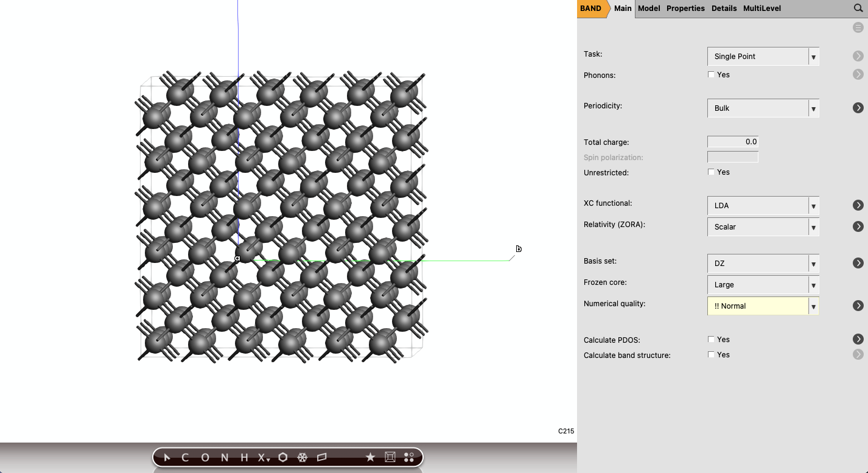The image size is (868, 473).
Task: Change the XC functional dropdown
Action: point(813,206)
